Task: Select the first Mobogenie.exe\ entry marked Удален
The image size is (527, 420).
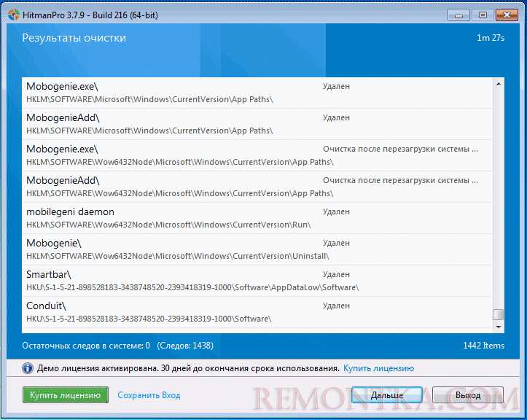Action: (257, 93)
